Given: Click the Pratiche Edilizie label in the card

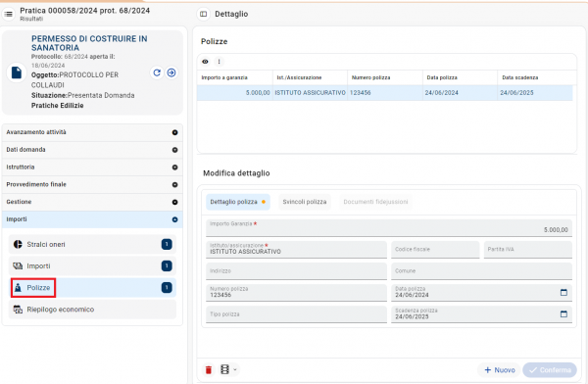Looking at the screenshot, I should [x=58, y=106].
